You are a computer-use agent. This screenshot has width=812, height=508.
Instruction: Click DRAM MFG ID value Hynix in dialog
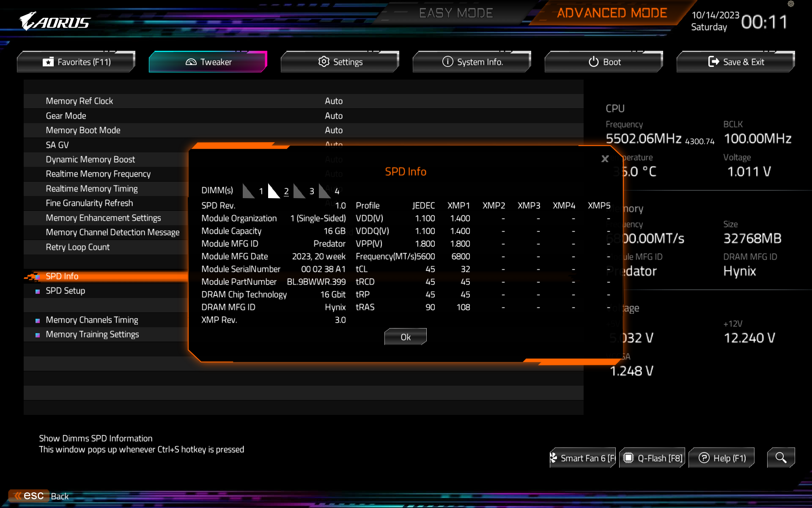point(335,307)
